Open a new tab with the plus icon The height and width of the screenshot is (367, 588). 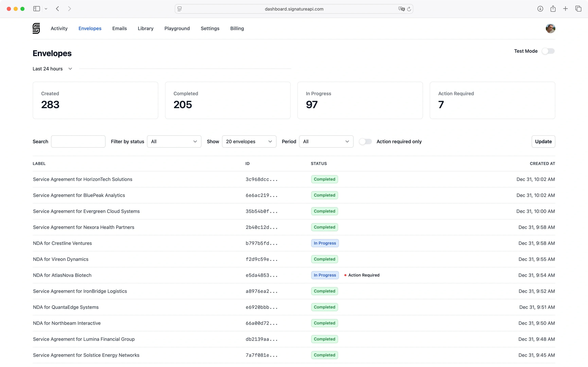point(565,9)
